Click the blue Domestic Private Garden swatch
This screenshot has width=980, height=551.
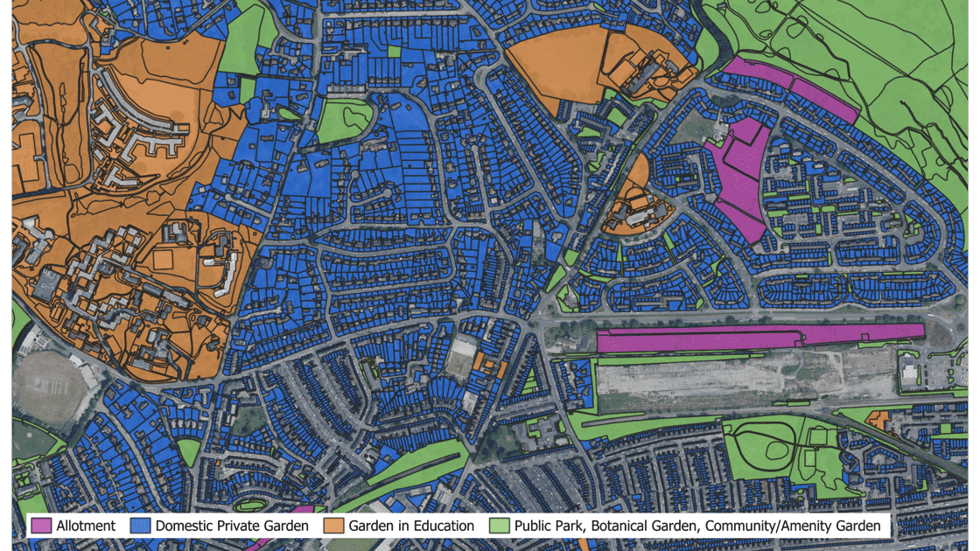(140, 526)
